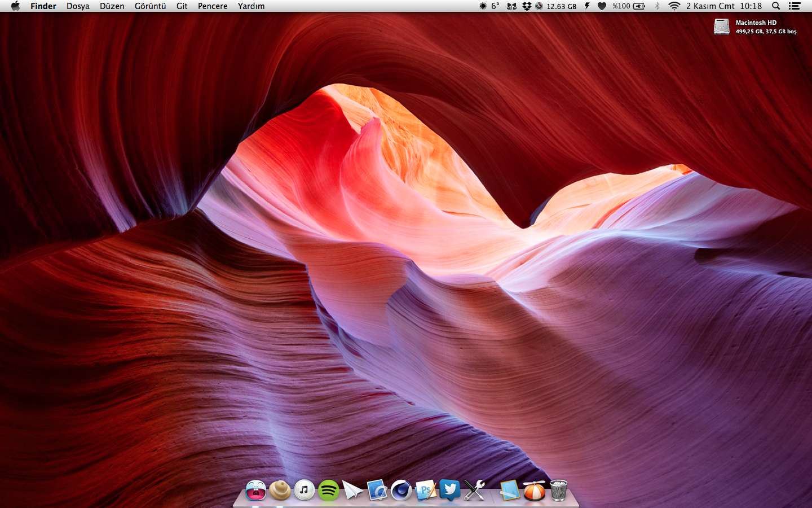Image resolution: width=812 pixels, height=508 pixels.
Task: Open the blue taped-paper stack in Dock
Action: pos(510,490)
